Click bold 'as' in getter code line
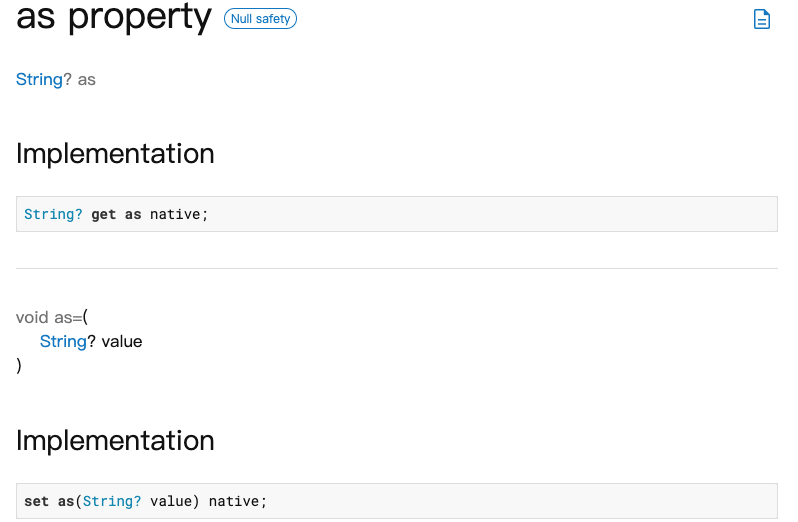Viewport: 798px width, 522px height. point(133,215)
